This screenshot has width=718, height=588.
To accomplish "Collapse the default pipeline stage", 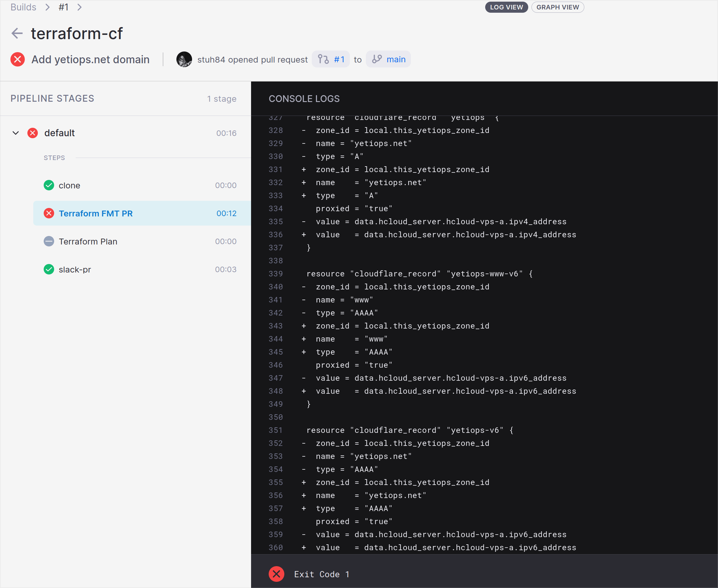I will tap(15, 133).
